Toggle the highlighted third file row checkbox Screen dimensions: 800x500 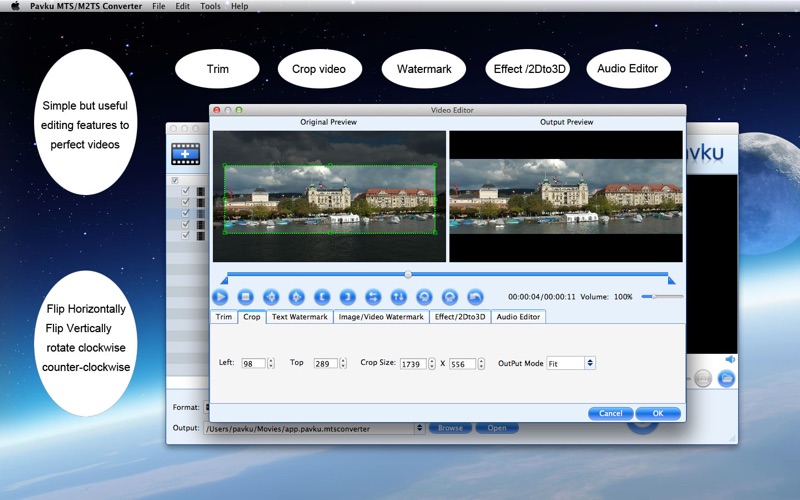point(185,213)
